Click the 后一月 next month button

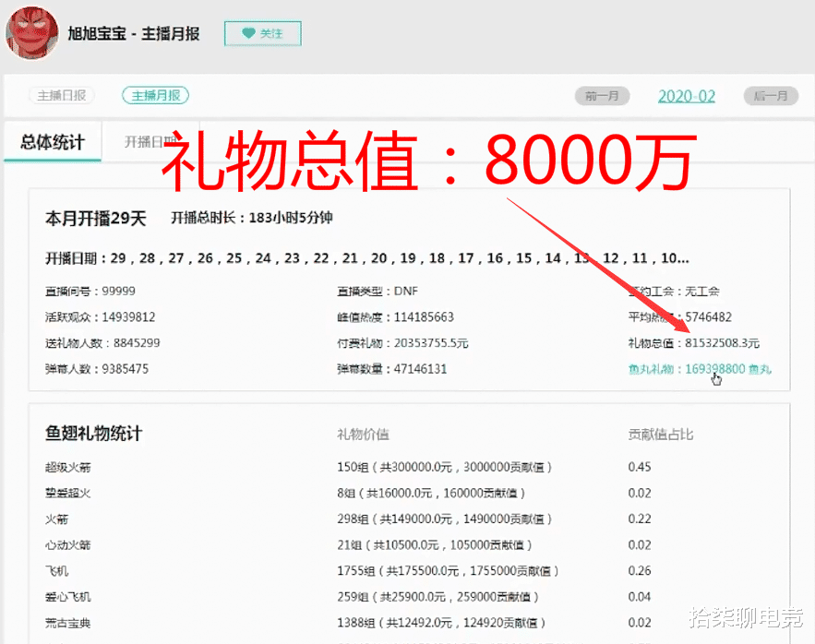pos(771,95)
